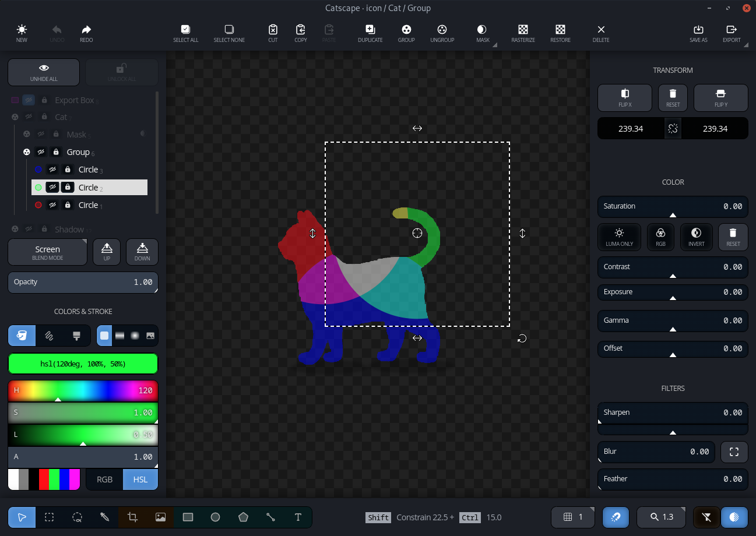Image resolution: width=756 pixels, height=536 pixels.
Task: Pick the magenta preset color swatch
Action: click(x=75, y=479)
